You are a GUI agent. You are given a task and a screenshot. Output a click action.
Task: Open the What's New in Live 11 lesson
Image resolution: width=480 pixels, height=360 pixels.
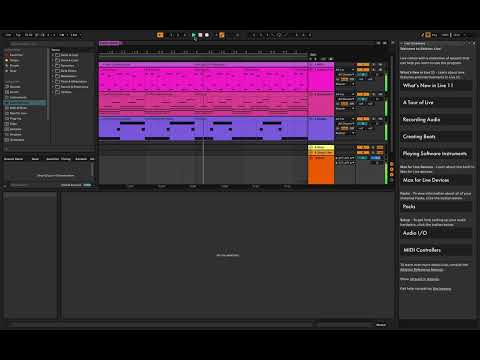(436, 86)
